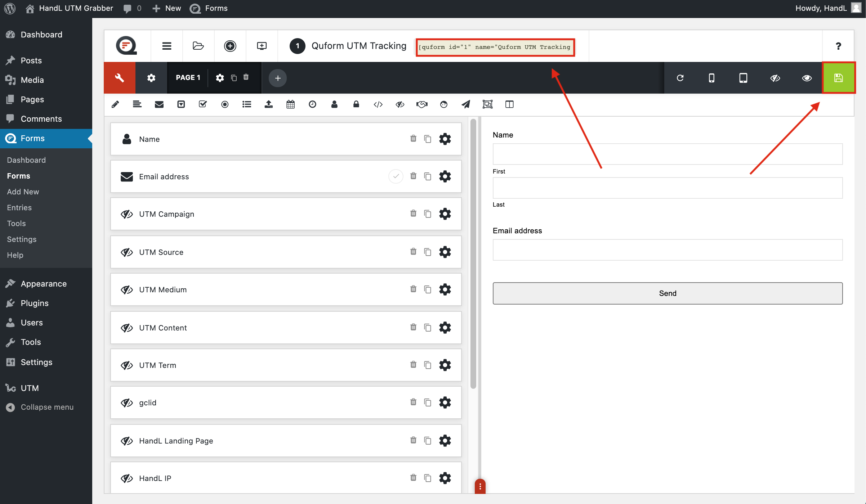Duplicate Page 1 with copy icon

click(234, 78)
